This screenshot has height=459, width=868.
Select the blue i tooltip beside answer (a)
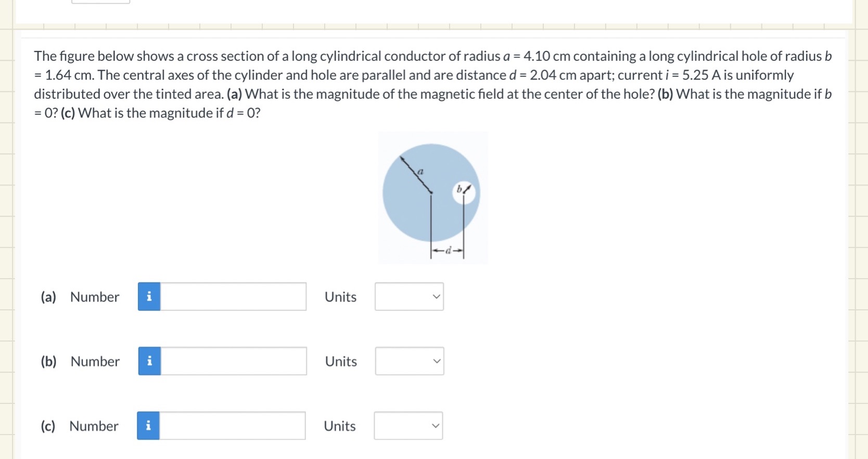coord(149,296)
